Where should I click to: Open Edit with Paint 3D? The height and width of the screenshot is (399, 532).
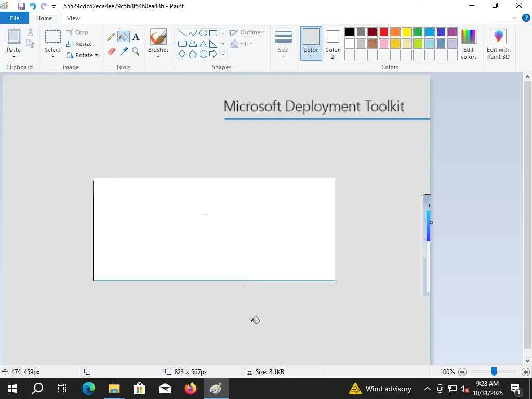(x=498, y=44)
